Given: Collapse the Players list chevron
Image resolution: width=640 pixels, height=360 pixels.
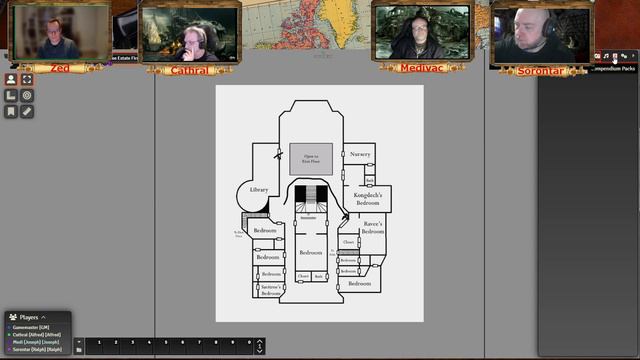Looking at the screenshot, I should [x=43, y=317].
